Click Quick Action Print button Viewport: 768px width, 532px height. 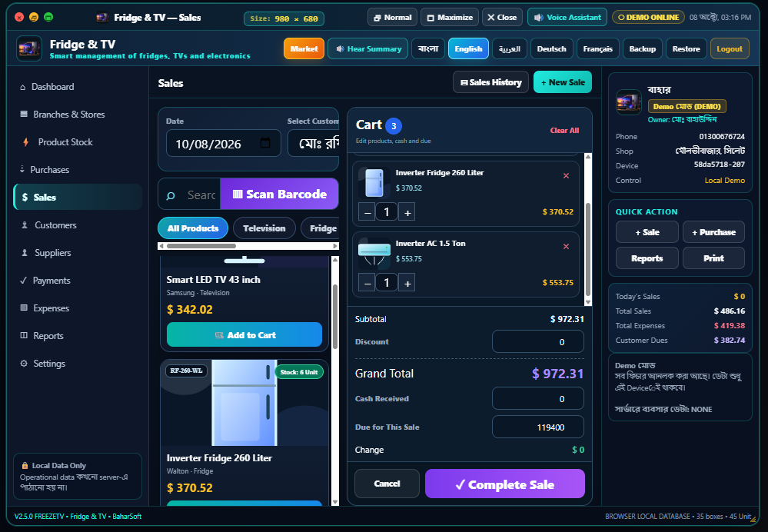713,258
